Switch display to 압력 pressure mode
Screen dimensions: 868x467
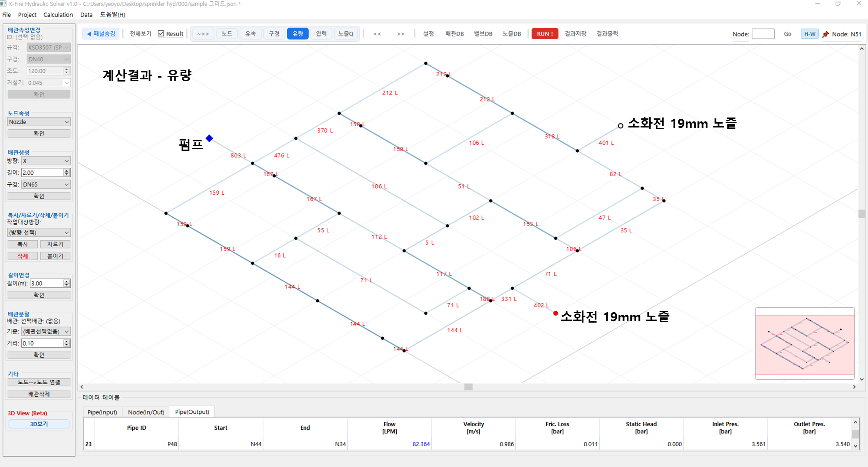pos(321,33)
